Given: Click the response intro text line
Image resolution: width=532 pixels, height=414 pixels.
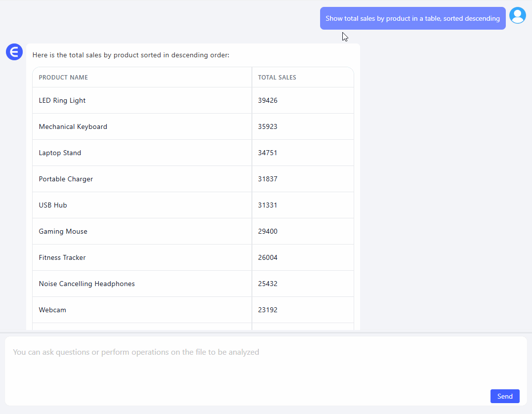Looking at the screenshot, I should coord(131,55).
